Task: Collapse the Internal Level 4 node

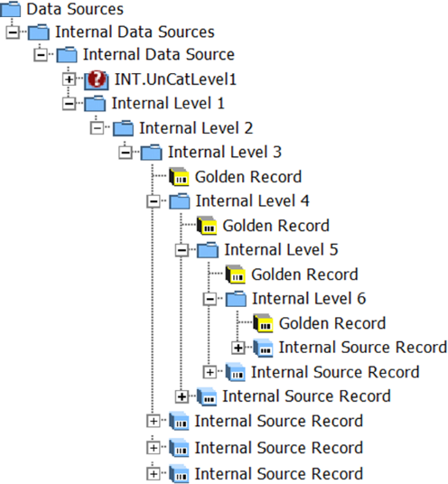Action: coord(154,201)
